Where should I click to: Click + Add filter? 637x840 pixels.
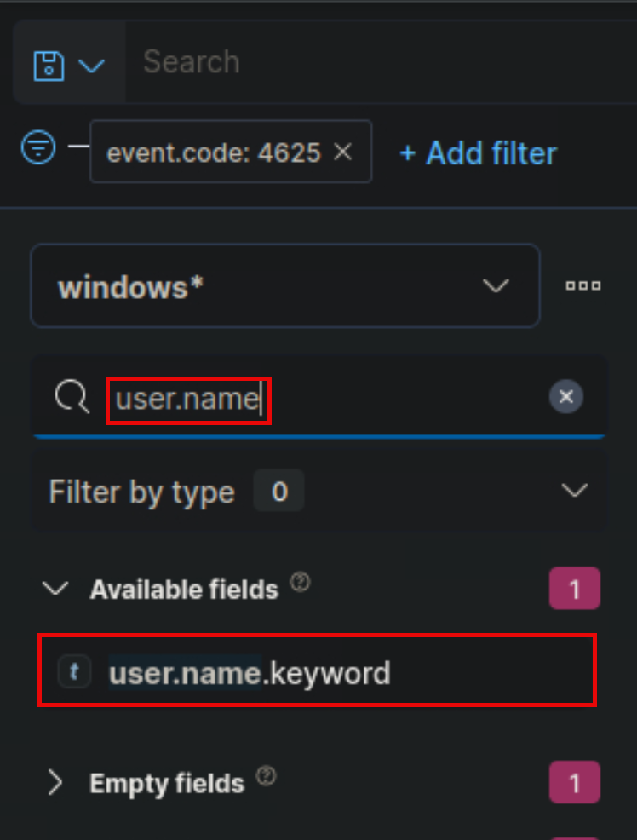(x=477, y=153)
